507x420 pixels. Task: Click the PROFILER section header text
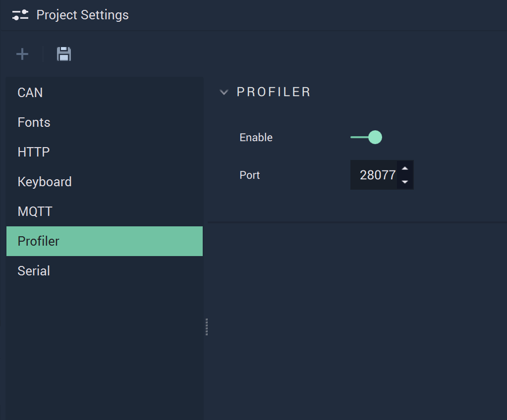[x=274, y=92]
